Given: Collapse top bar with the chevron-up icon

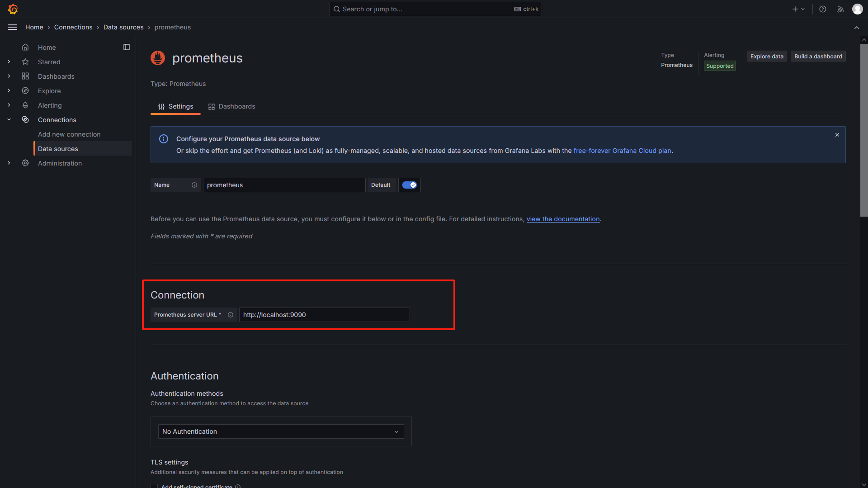Looking at the screenshot, I should (x=857, y=28).
